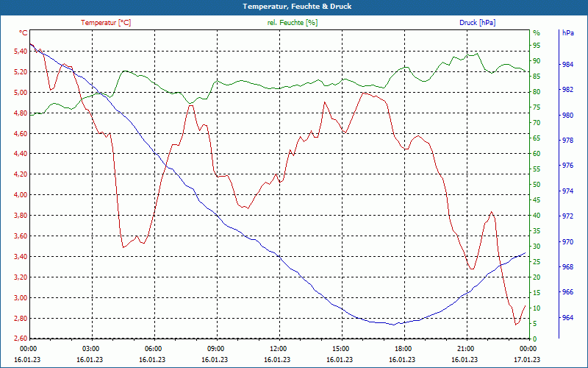Click the 95 tick on the humidity axis

pos(537,46)
